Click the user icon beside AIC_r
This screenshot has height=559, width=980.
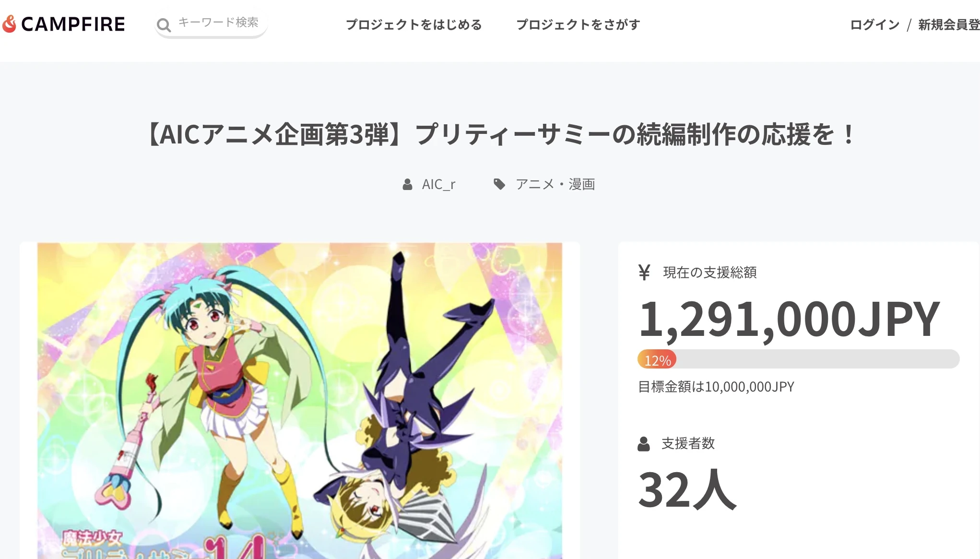click(x=407, y=184)
